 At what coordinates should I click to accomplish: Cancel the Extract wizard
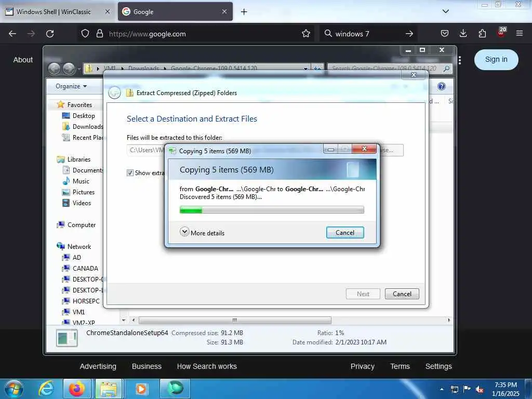tap(402, 294)
